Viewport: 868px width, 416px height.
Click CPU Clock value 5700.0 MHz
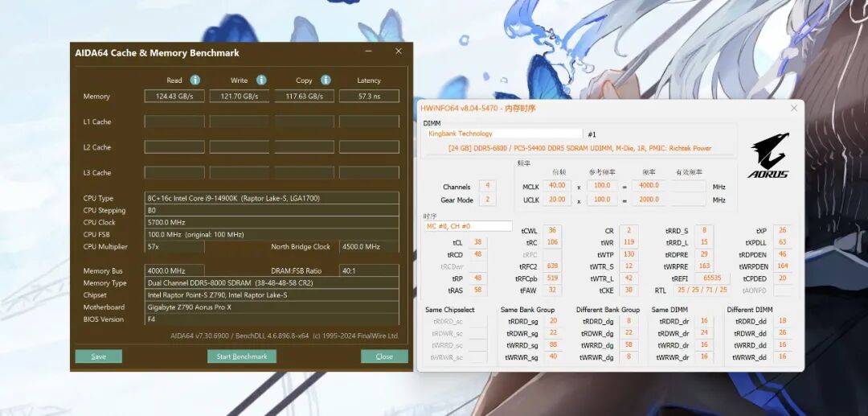coord(272,222)
